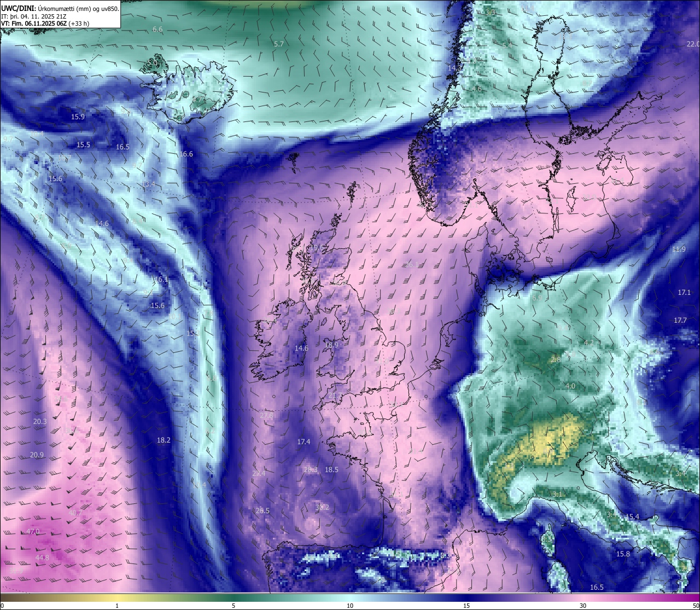Viewport: 700px width, 610px height.
Task: Click the value label 22.0
Action: click(693, 44)
